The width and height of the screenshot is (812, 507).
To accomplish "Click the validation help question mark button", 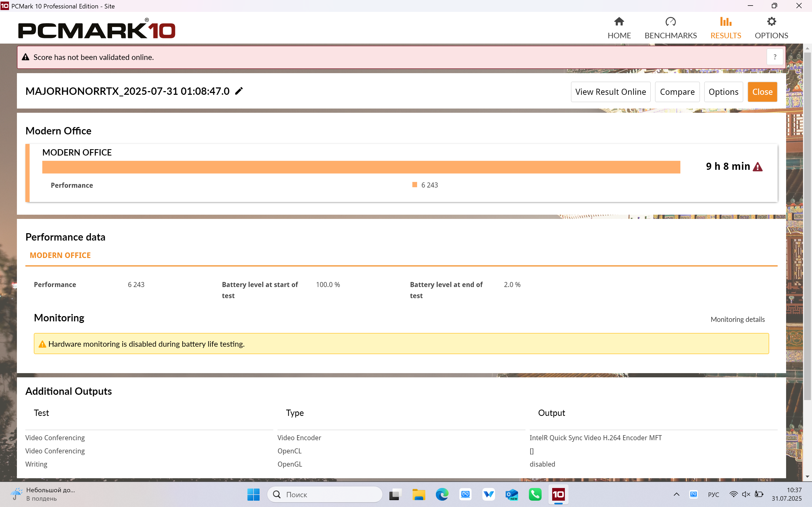I will (x=775, y=57).
